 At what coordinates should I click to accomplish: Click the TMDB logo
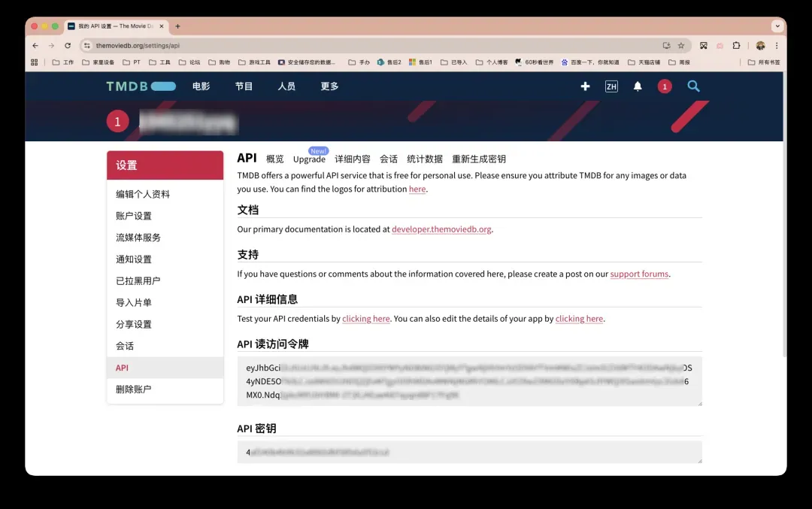(141, 86)
